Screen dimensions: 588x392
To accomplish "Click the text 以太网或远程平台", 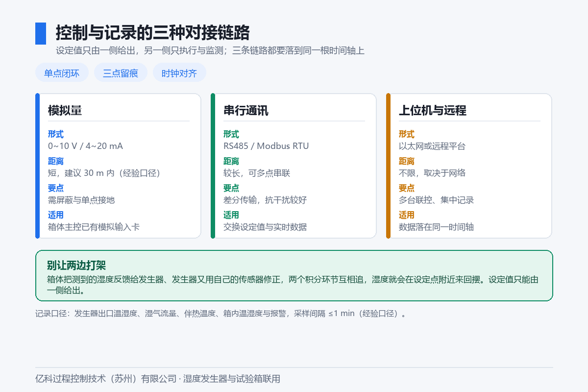I will coord(432,146).
